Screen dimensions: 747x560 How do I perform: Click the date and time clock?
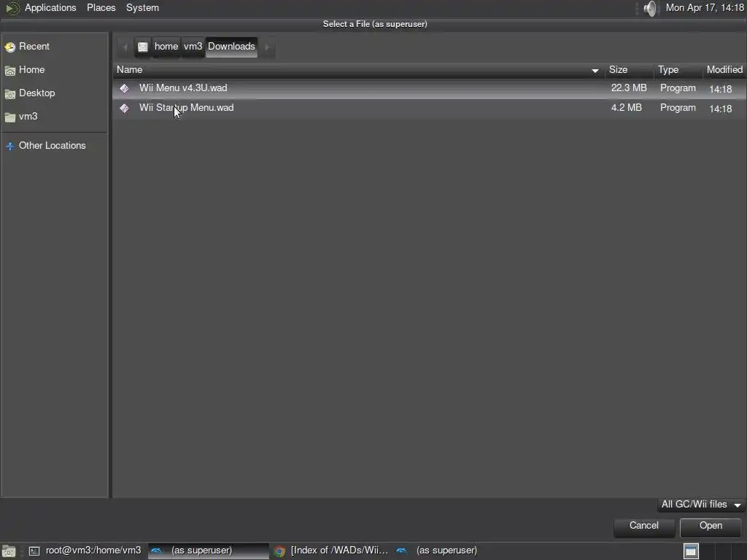point(705,7)
